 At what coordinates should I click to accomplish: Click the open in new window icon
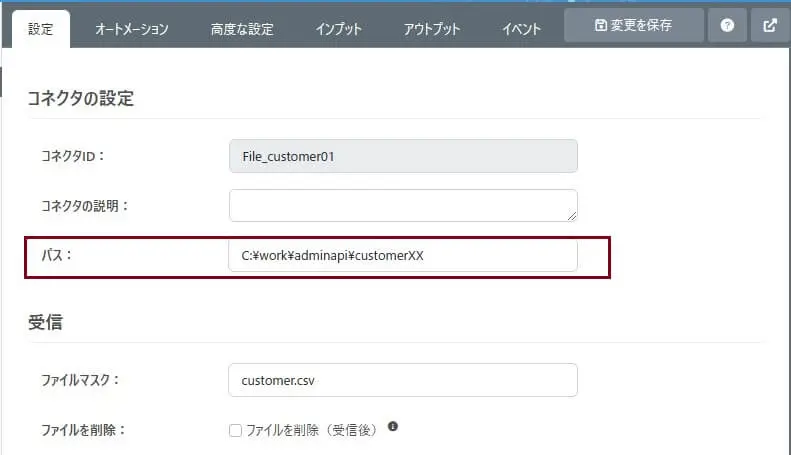pyautogui.click(x=770, y=25)
